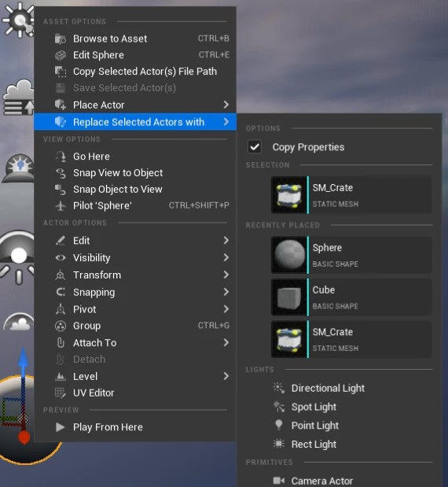Click the Sphere thumbnail image
Screen dimensions: 448x487
click(x=289, y=255)
